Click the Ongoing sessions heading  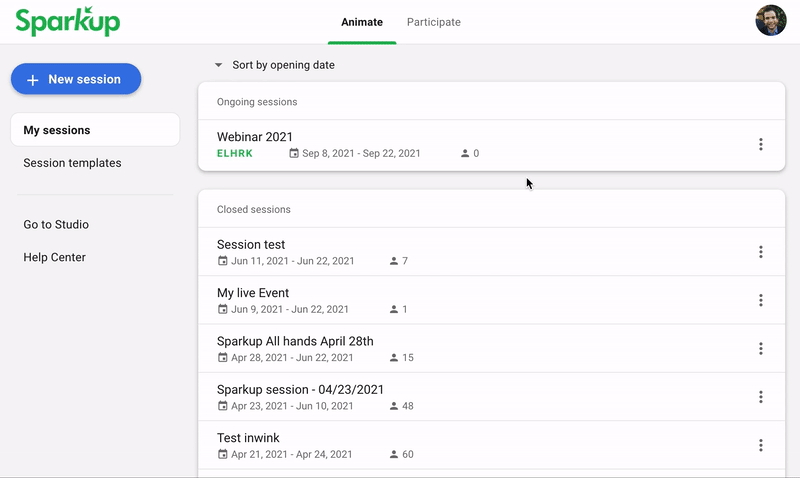(257, 102)
